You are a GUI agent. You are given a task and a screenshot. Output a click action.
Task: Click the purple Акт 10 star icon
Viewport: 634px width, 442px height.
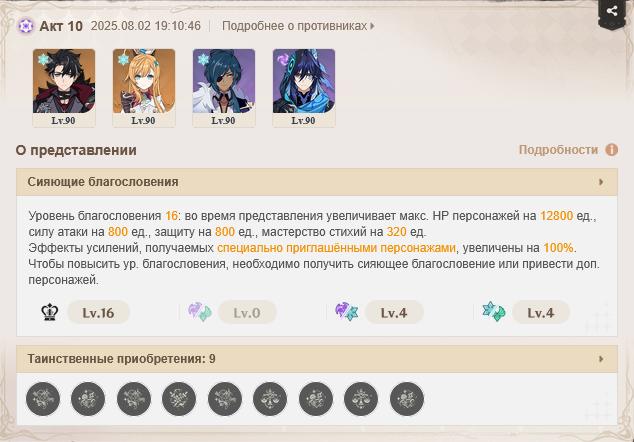tap(26, 26)
